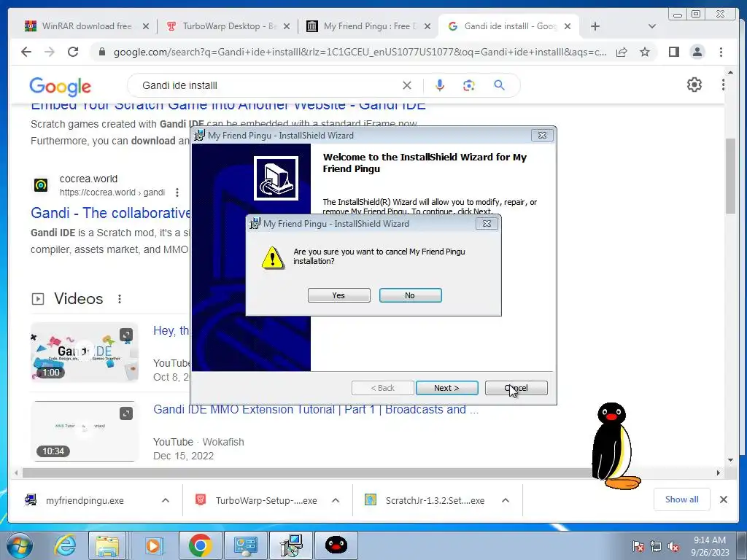
Task: Open the Chrome three-dot menu
Action: point(721,52)
